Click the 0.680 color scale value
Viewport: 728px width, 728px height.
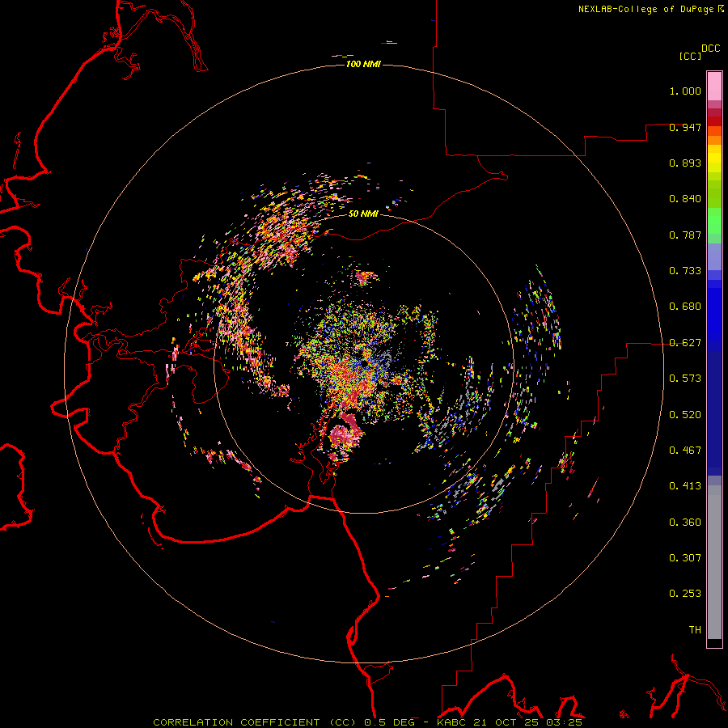pos(685,307)
